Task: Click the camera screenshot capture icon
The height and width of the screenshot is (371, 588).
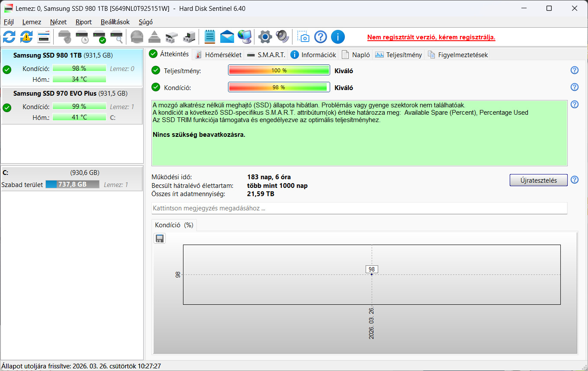Action: [x=303, y=37]
